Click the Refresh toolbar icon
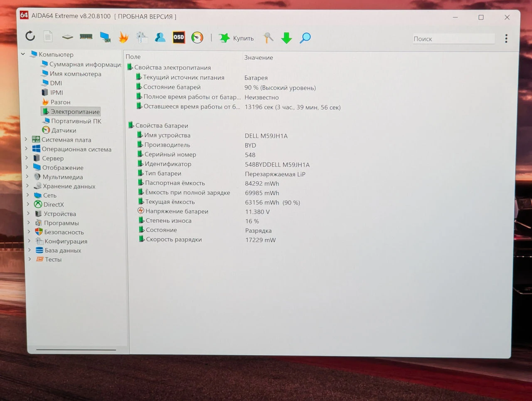 [x=30, y=36]
